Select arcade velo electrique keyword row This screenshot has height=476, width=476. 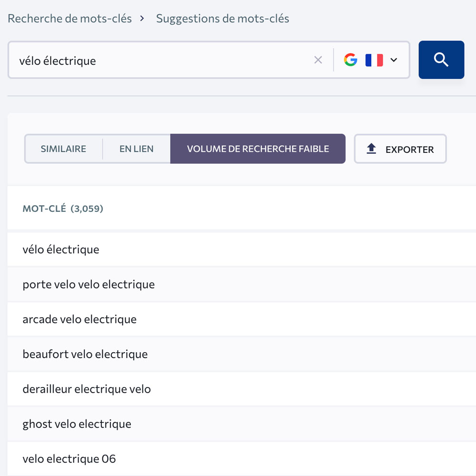pos(242,319)
